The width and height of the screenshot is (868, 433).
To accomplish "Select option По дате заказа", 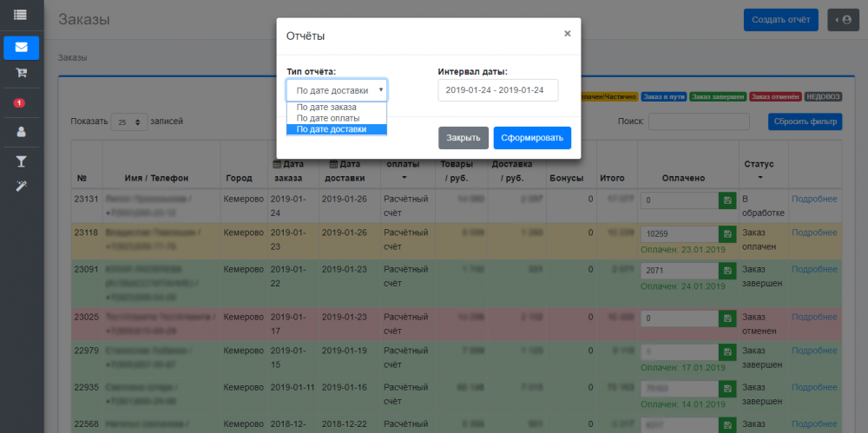I will tap(337, 108).
